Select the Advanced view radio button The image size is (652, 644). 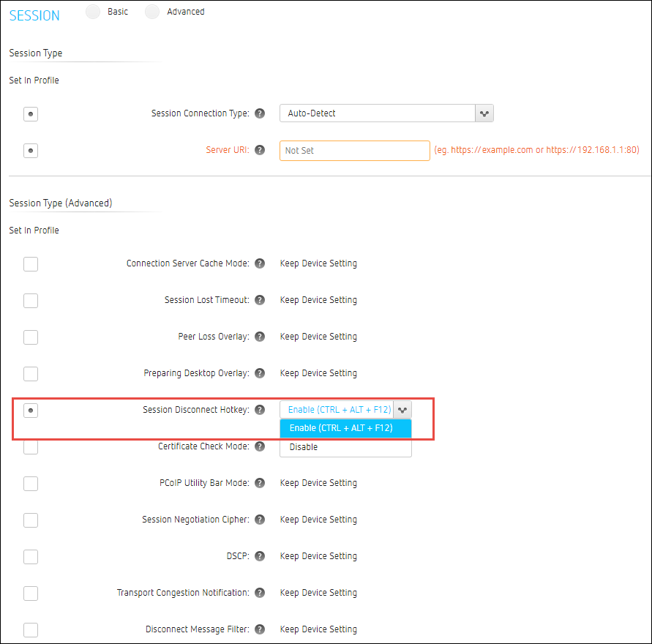point(152,12)
